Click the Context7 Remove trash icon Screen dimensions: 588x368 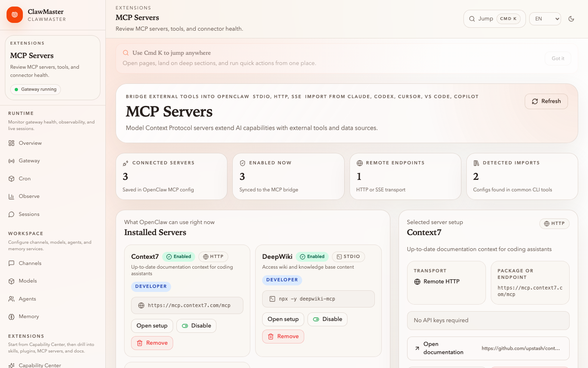[140, 343]
